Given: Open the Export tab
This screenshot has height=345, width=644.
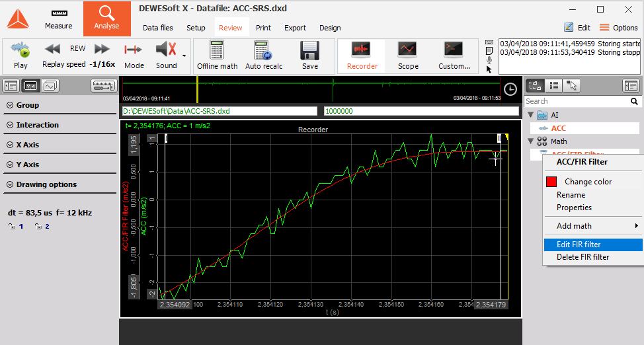Looking at the screenshot, I should (x=295, y=28).
